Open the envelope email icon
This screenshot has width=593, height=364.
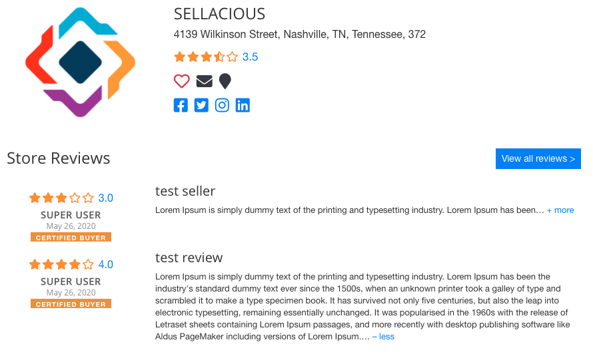pos(205,81)
